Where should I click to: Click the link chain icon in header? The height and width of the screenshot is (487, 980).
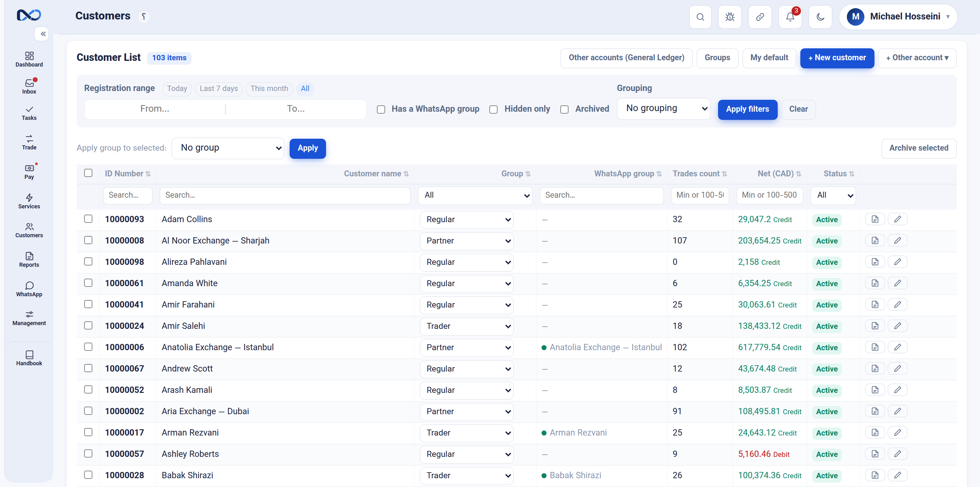tap(760, 17)
